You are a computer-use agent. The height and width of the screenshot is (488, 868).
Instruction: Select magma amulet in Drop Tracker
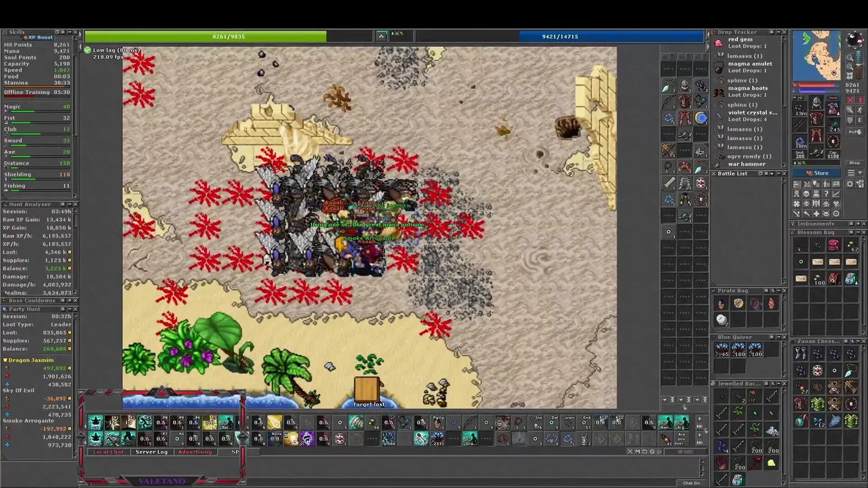pos(750,64)
